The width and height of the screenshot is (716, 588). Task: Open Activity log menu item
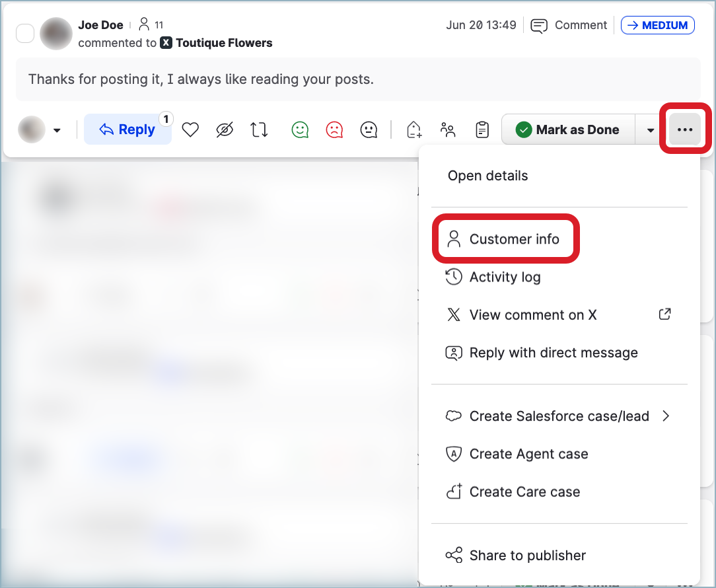click(x=505, y=277)
